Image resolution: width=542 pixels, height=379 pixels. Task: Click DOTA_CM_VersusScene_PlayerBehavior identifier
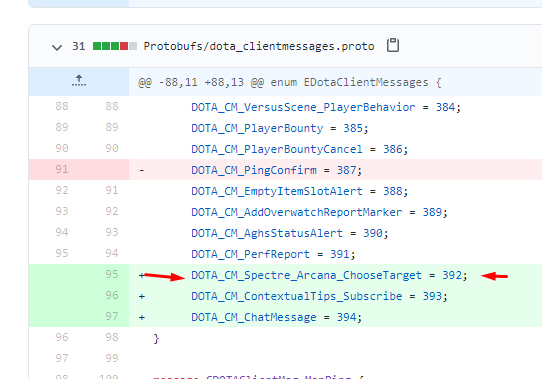tap(303, 107)
